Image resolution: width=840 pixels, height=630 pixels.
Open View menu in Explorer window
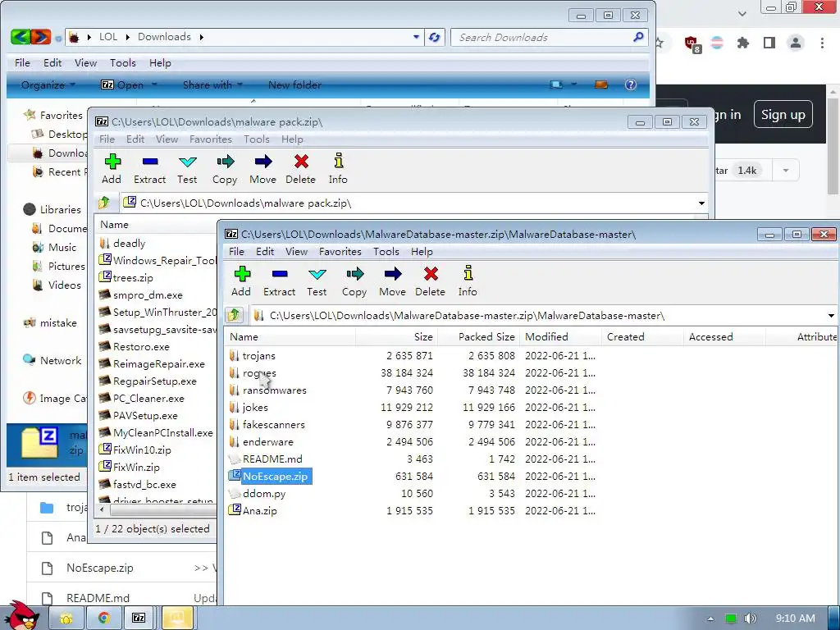(85, 62)
